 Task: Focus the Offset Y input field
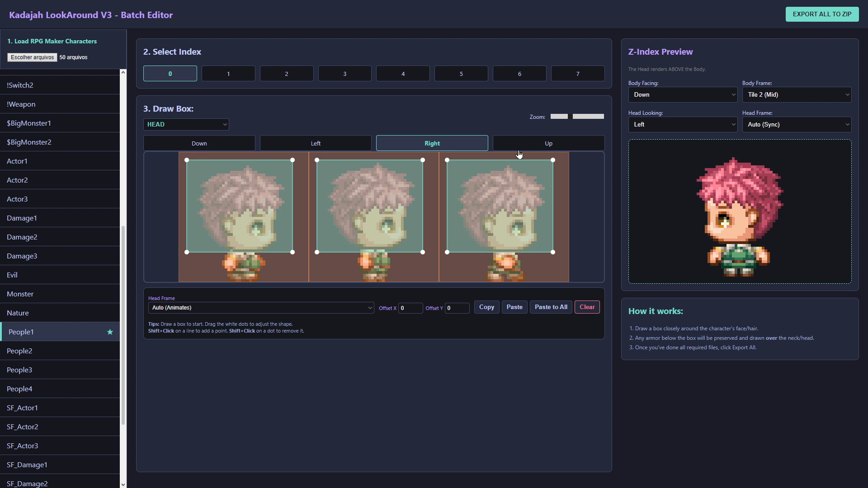[x=457, y=308]
